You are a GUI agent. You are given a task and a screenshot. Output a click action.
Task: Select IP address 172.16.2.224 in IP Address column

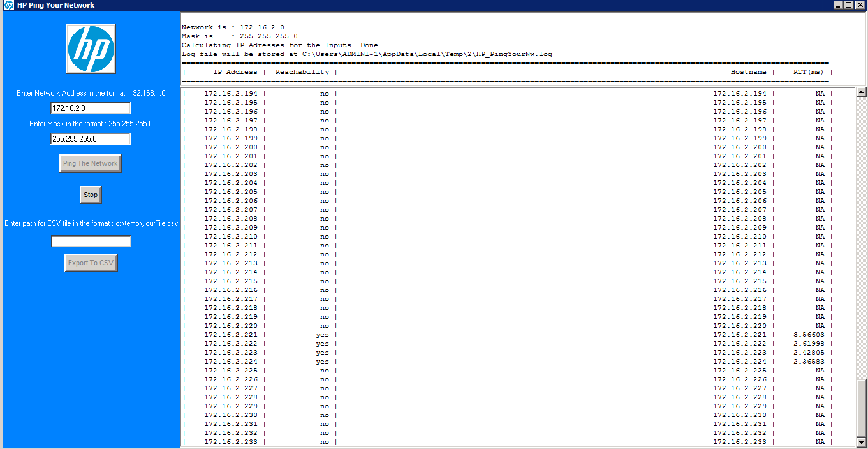[231, 362]
